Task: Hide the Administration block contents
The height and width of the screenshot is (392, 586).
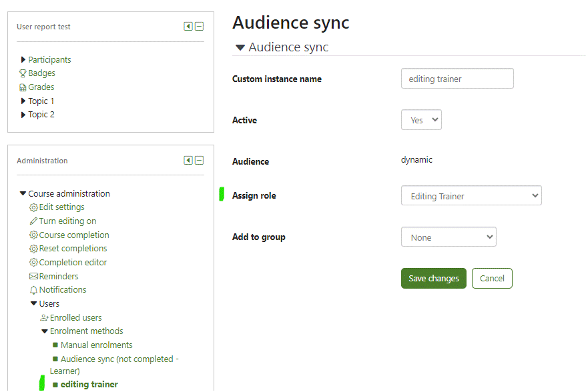Action: coord(200,161)
